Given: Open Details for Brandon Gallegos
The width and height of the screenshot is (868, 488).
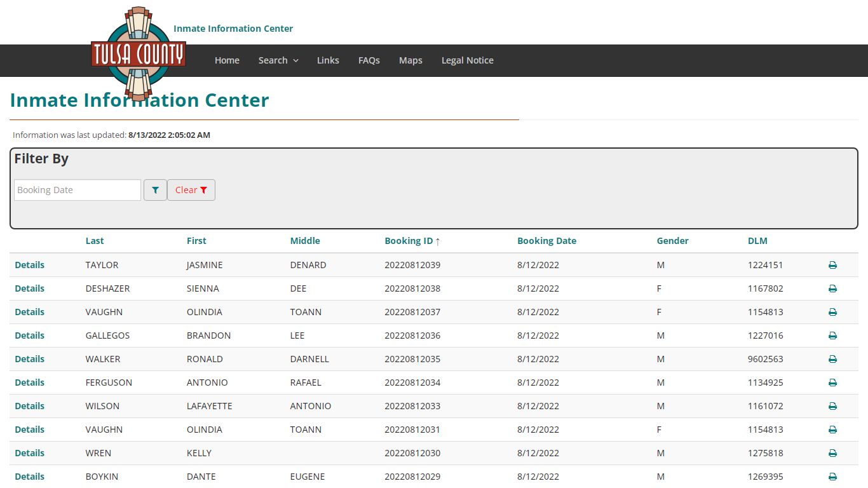Looking at the screenshot, I should [30, 335].
